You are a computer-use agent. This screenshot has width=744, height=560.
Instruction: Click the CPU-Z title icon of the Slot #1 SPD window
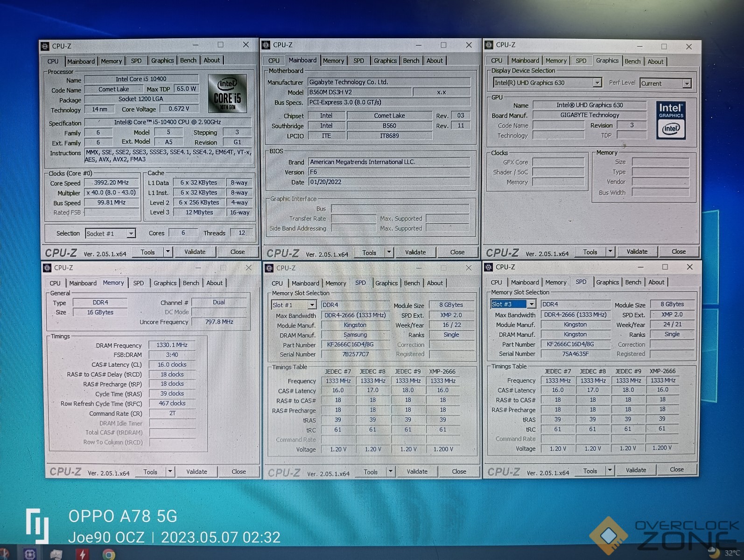pos(269,268)
